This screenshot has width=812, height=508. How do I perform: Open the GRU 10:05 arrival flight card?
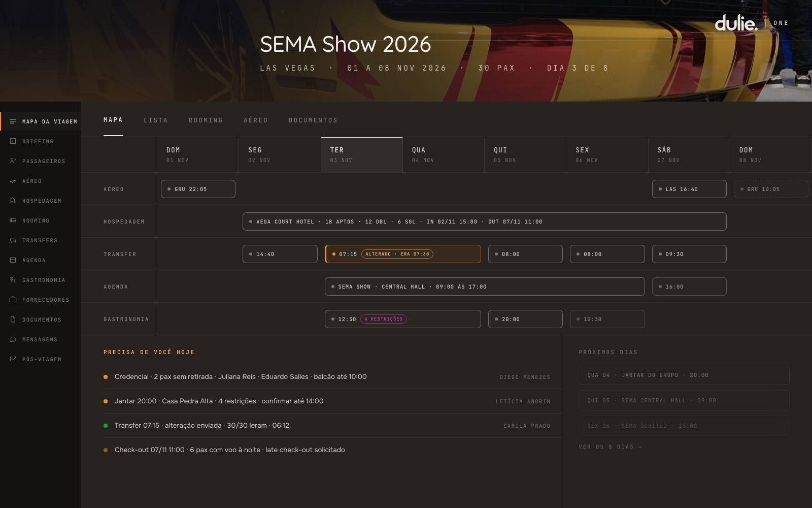point(771,189)
